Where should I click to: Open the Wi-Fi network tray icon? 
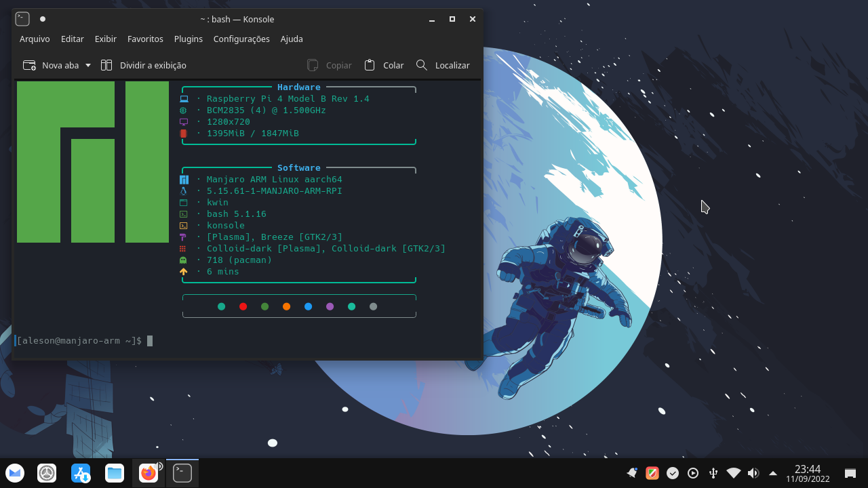(x=733, y=473)
